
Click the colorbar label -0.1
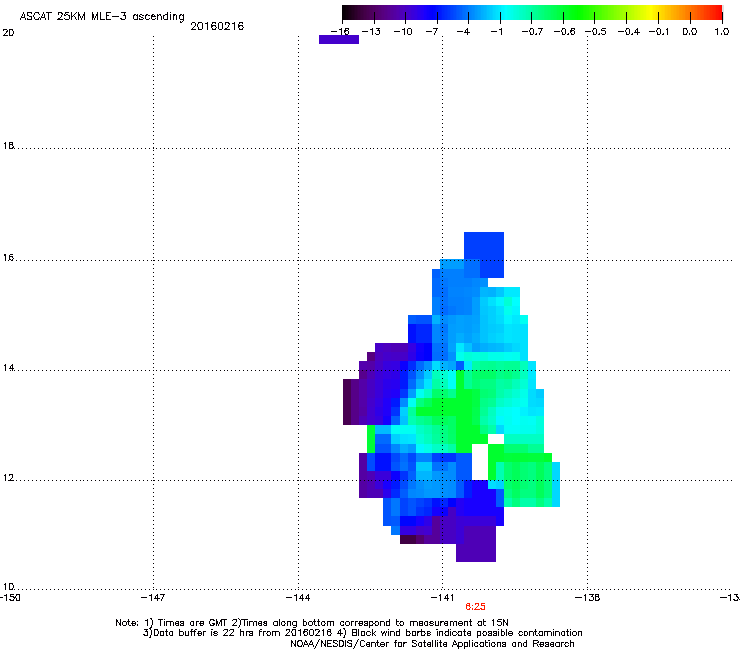pyautogui.click(x=659, y=32)
